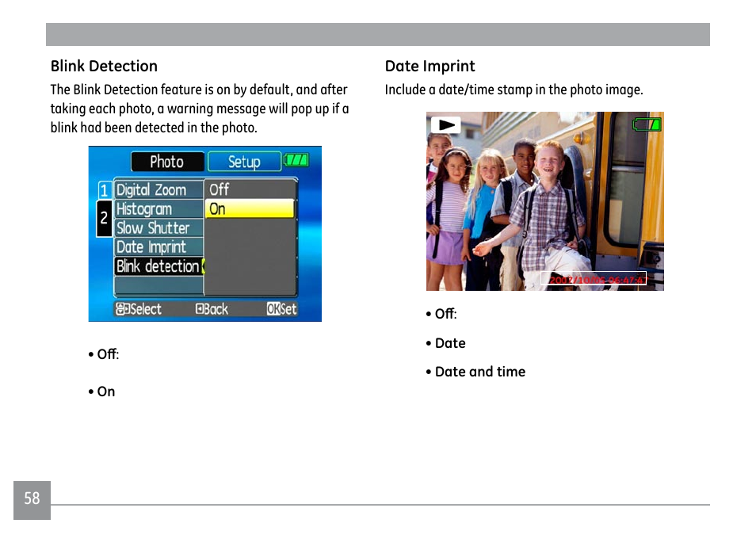Choose the Histogram menu item

[158, 208]
